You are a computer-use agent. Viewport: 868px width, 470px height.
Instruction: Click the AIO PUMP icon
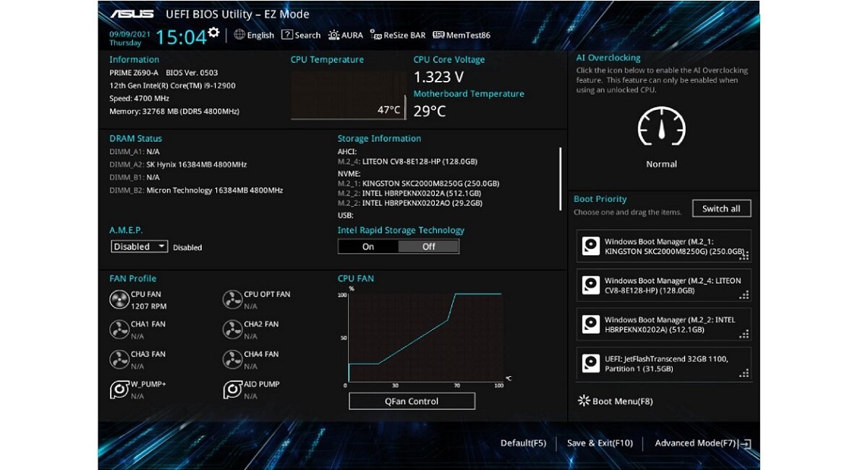click(x=233, y=389)
